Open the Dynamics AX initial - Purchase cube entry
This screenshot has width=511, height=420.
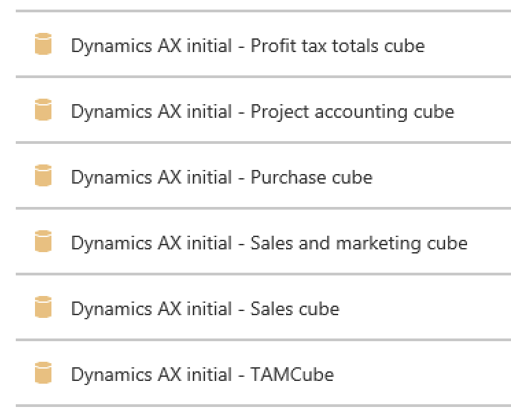(222, 177)
